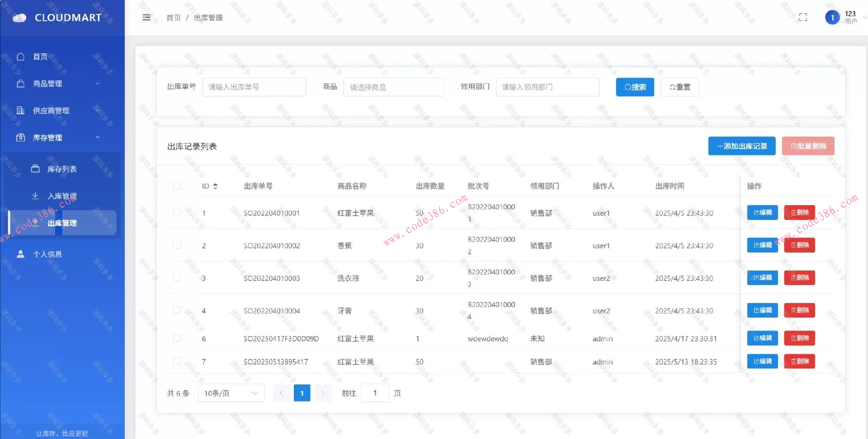Click the 出库单号 input field
868x439 pixels.
254,87
